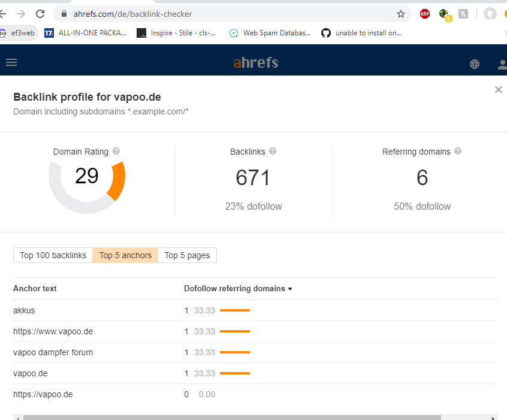Reload the page with refresh button
This screenshot has width=507, height=420.
tap(40, 14)
